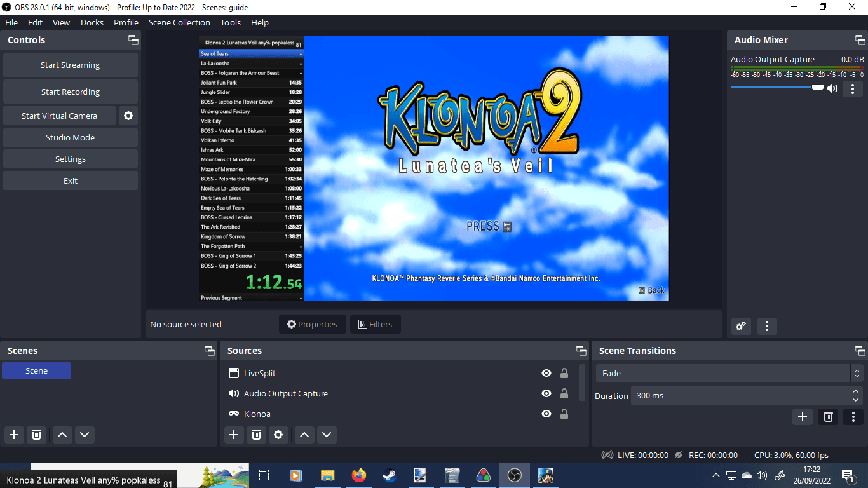The height and width of the screenshot is (488, 868).
Task: Open OBS Settings button
Action: (x=71, y=159)
